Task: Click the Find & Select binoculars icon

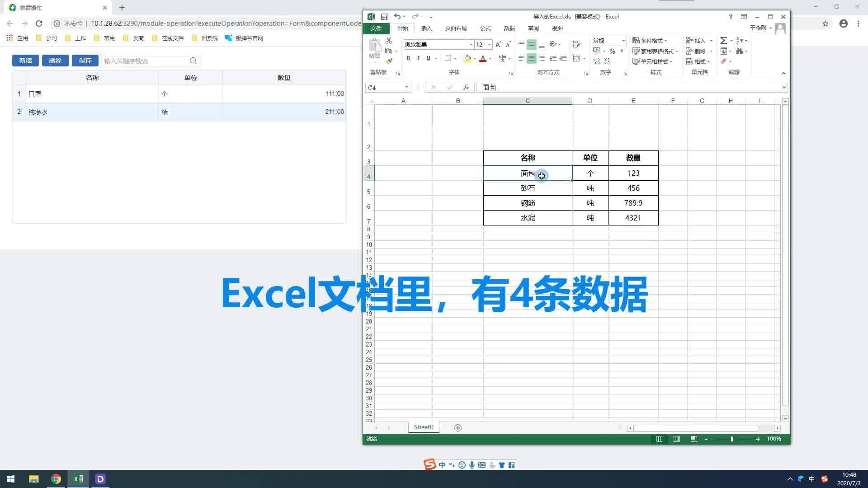Action: pyautogui.click(x=739, y=51)
